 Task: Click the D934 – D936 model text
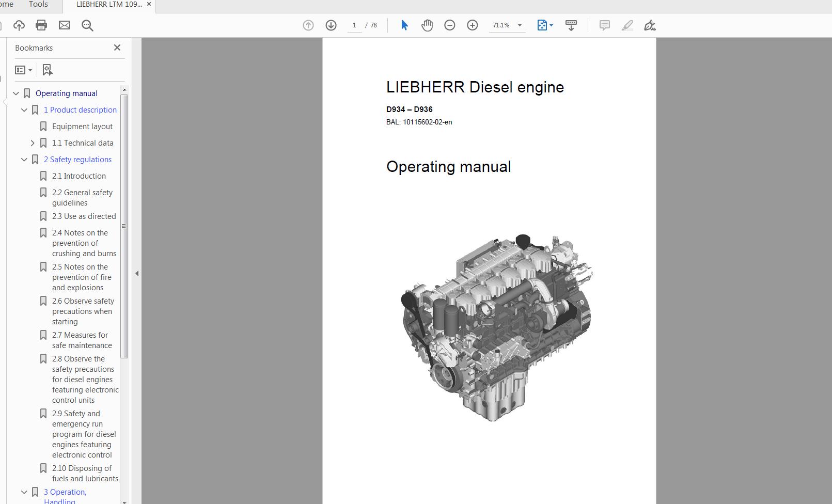[410, 109]
